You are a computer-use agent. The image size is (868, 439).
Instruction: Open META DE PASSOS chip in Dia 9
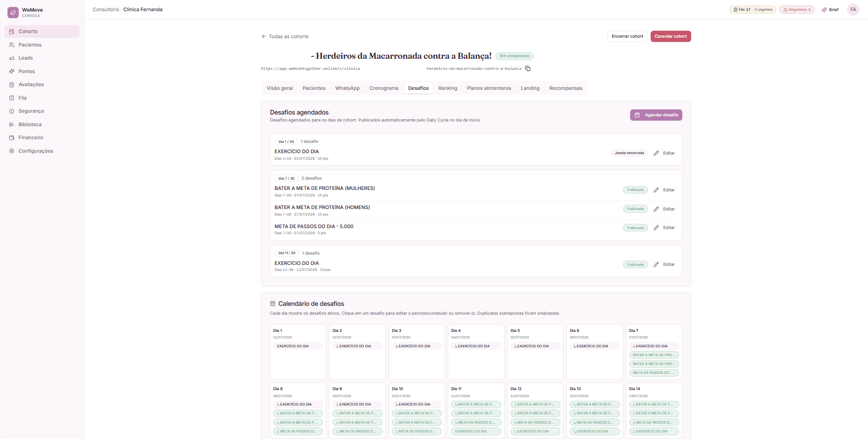click(x=357, y=432)
